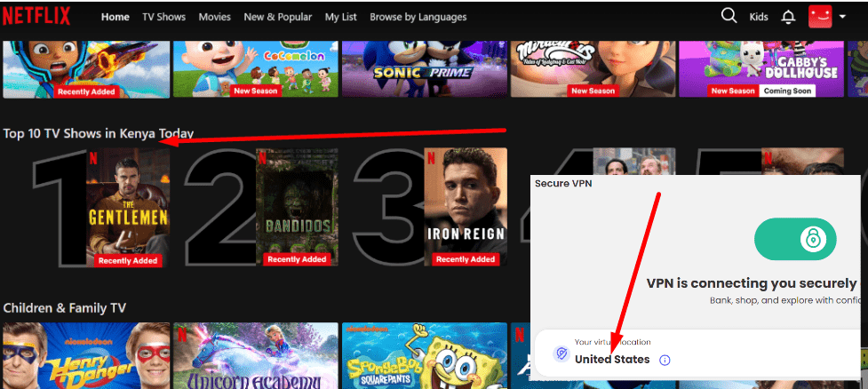The width and height of the screenshot is (868, 389).
Task: Click Recently Added badge on The Gentlemen
Action: (x=128, y=260)
